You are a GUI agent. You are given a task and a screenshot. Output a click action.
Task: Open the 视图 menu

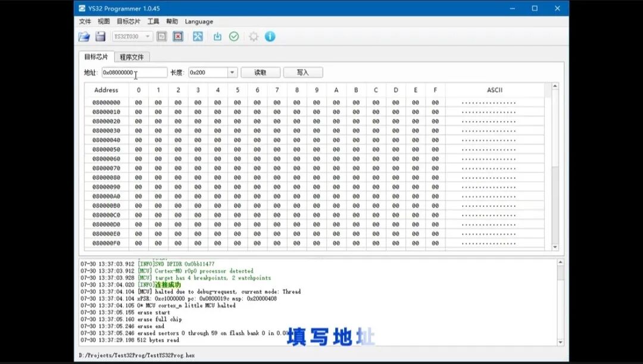[104, 21]
